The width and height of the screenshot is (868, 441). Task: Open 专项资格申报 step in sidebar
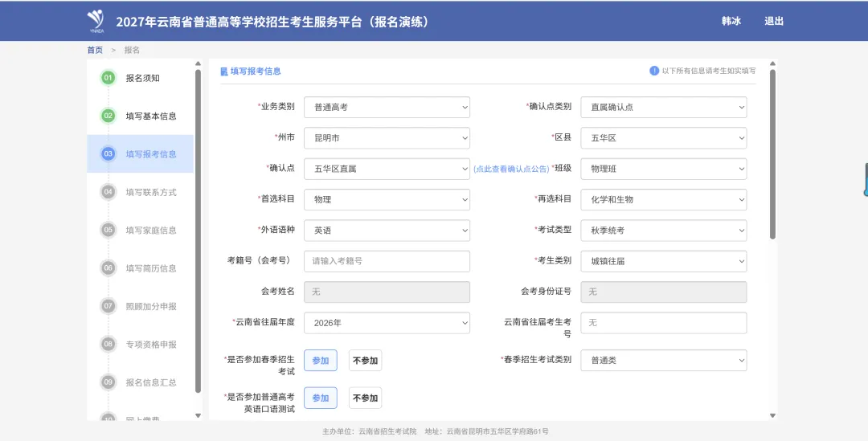click(x=151, y=344)
